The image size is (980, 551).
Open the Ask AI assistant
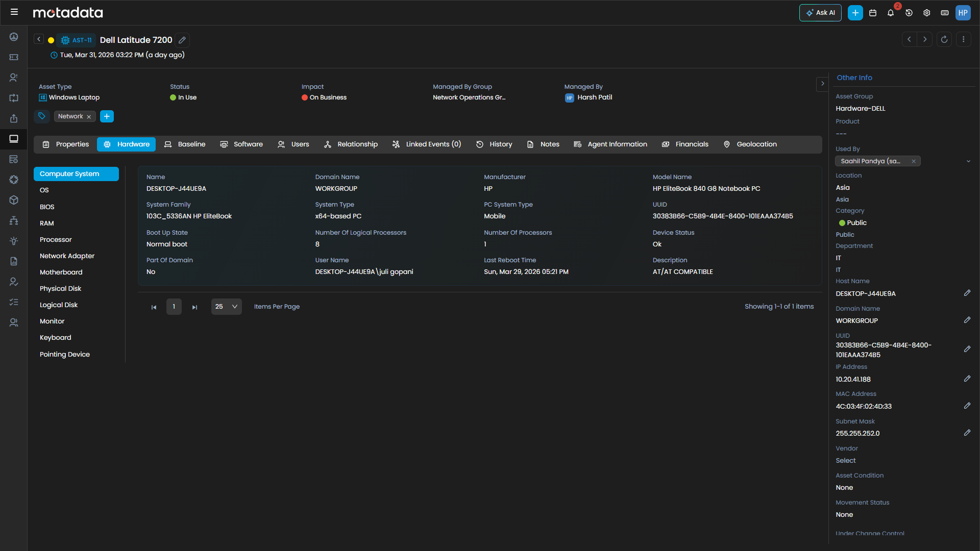[820, 13]
